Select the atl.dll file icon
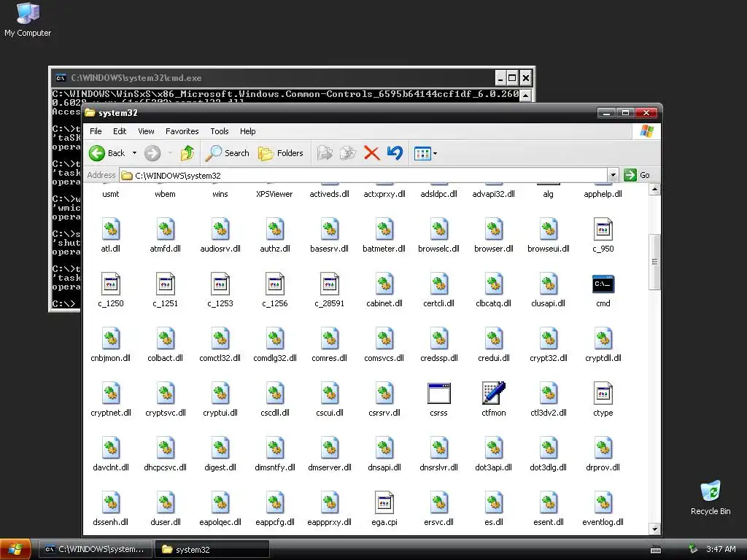This screenshot has height=560, width=747. (111, 230)
